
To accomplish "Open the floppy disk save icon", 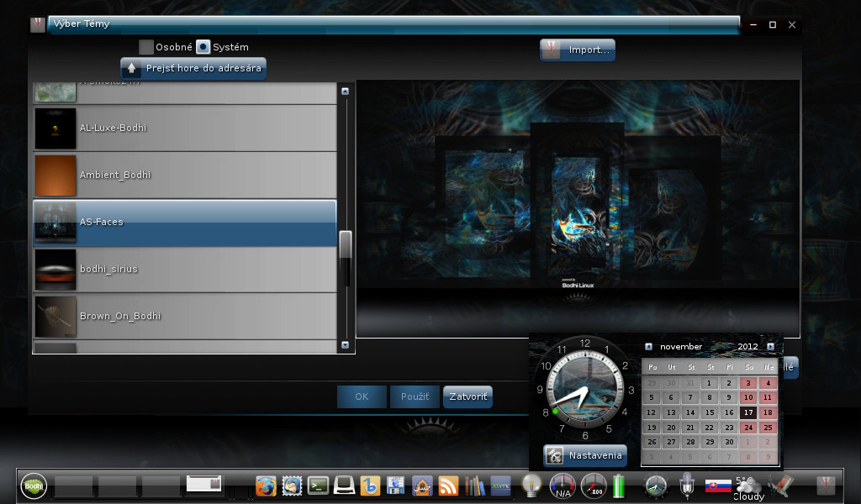I will pyautogui.click(x=396, y=486).
